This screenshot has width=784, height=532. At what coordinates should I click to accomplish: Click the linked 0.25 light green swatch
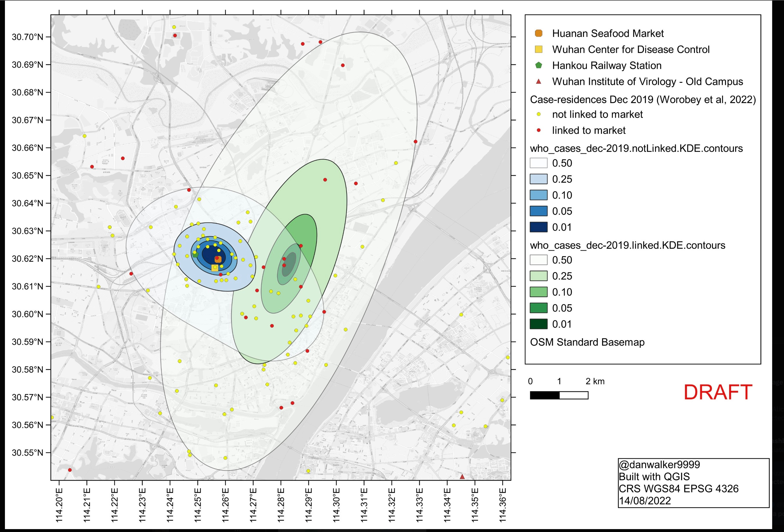(538, 276)
